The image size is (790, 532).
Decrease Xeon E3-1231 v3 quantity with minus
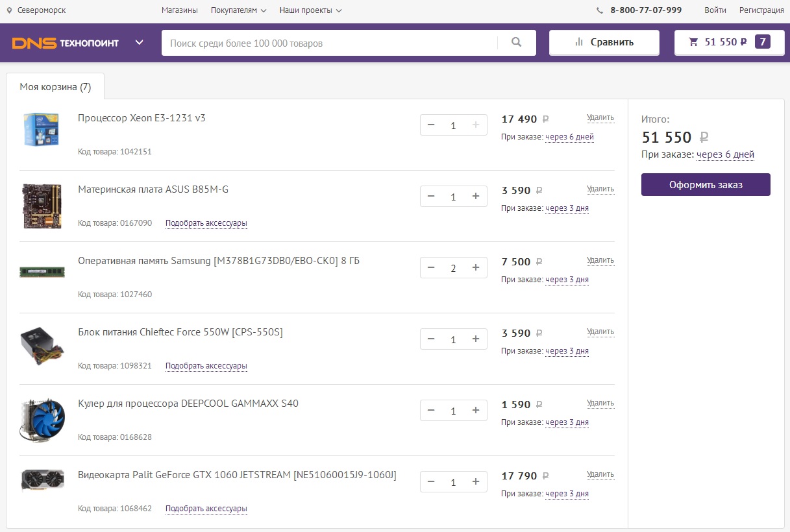click(431, 125)
